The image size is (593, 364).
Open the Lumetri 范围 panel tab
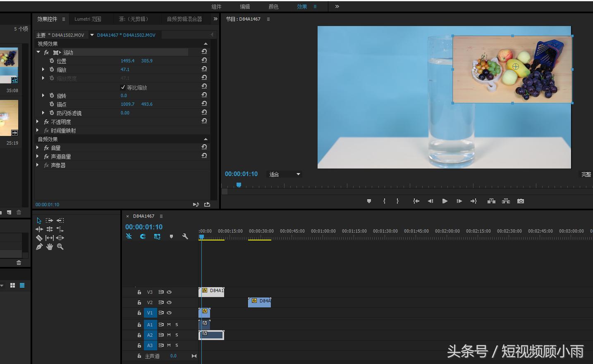88,19
